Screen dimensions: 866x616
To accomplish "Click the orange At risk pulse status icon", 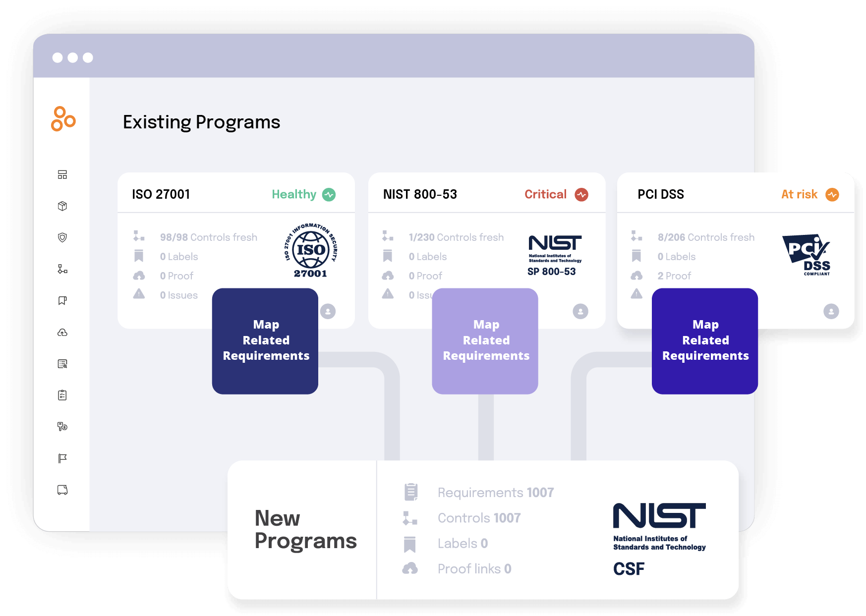I will 832,195.
